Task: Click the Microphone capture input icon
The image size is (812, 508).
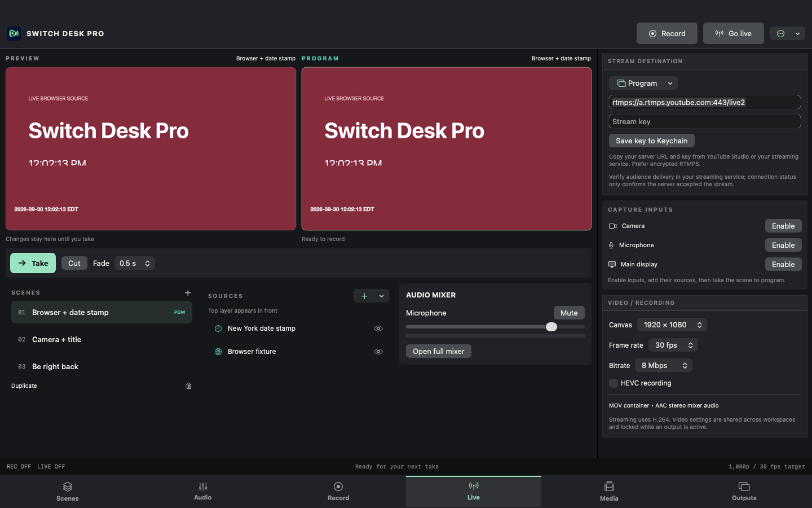Action: click(x=611, y=245)
